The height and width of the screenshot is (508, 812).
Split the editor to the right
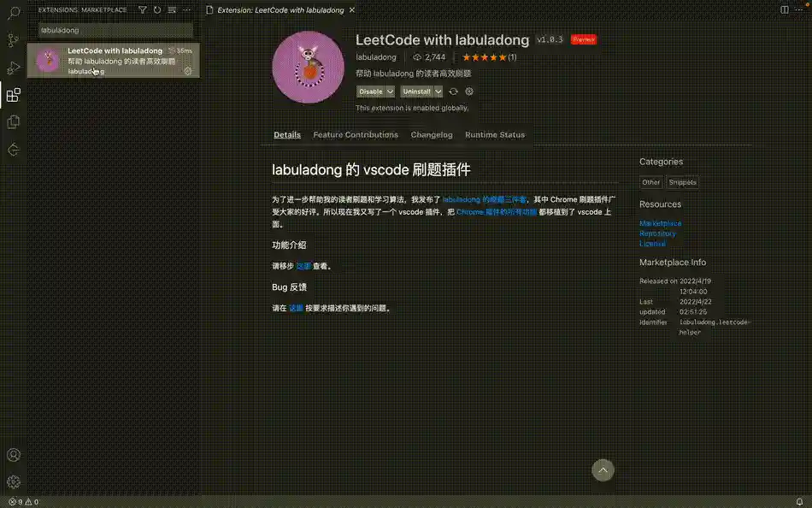[x=785, y=10]
